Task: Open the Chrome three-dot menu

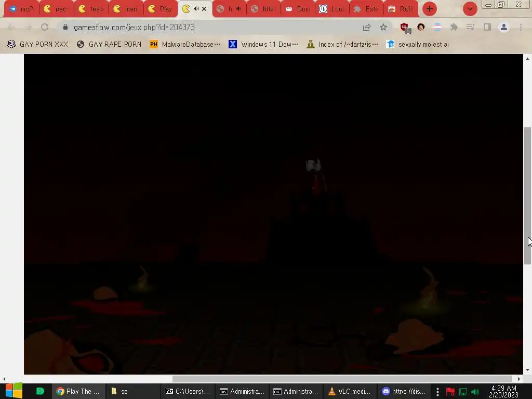Action: (x=521, y=27)
